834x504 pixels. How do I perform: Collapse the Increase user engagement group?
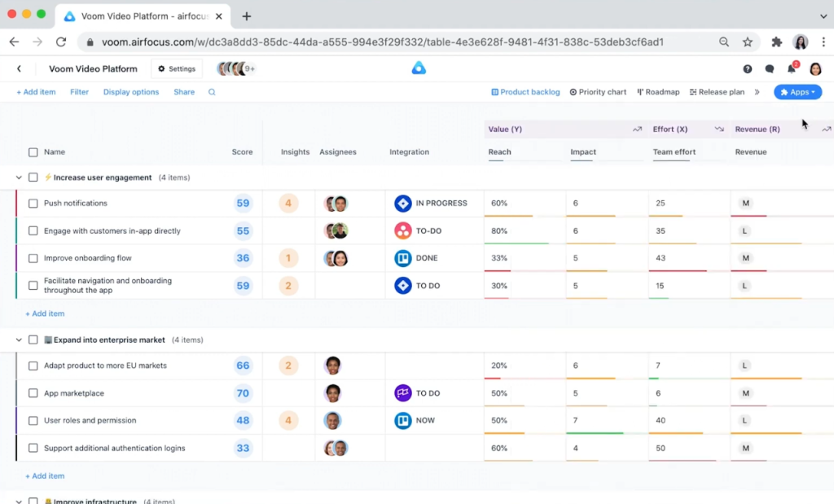click(18, 177)
